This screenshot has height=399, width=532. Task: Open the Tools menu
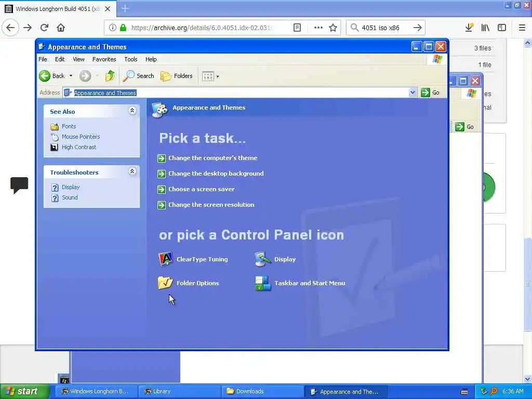tap(130, 59)
